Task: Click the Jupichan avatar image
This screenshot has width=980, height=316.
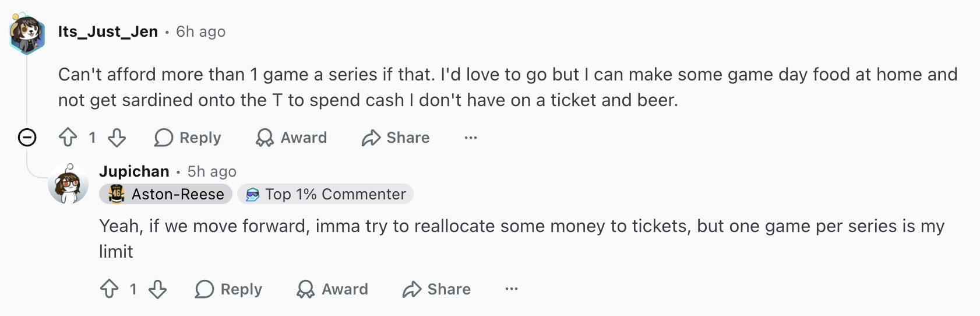Action: click(68, 183)
